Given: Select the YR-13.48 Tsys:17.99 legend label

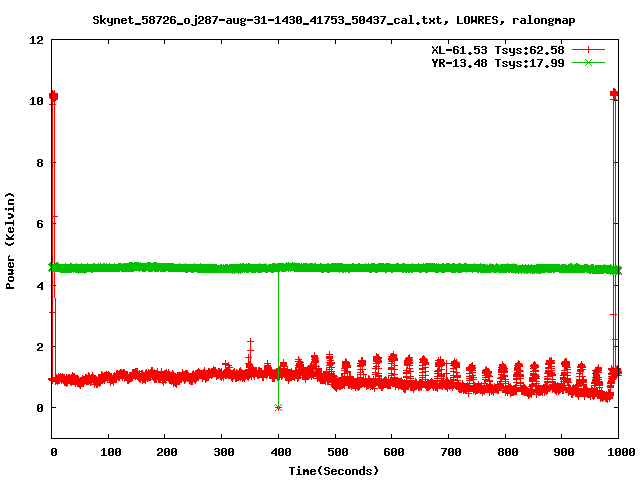Looking at the screenshot, I should 498,63.
